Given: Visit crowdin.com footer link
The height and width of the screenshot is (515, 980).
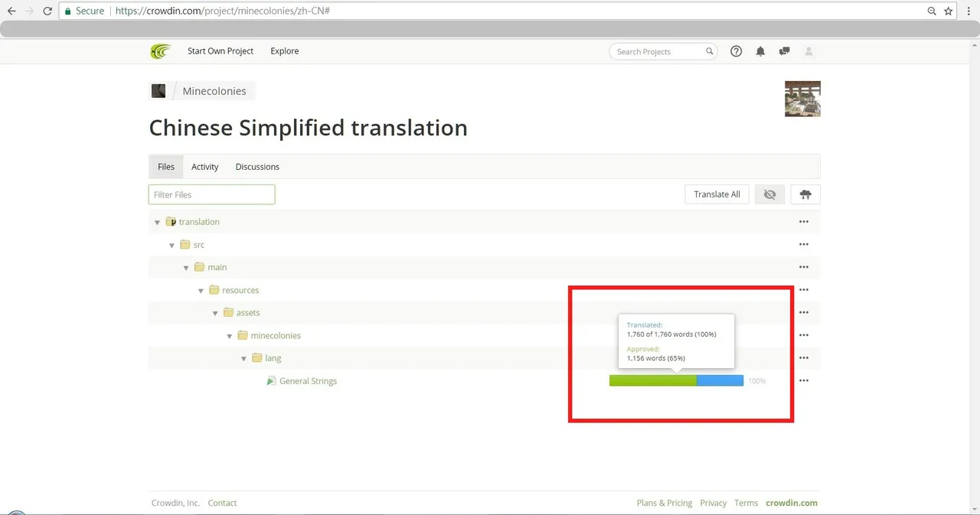Looking at the screenshot, I should (792, 503).
